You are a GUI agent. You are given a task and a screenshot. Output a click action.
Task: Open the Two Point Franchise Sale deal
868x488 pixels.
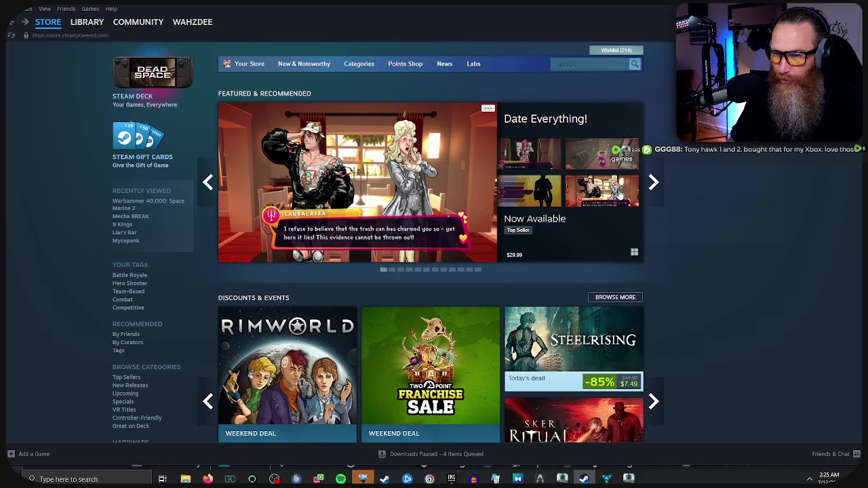431,374
